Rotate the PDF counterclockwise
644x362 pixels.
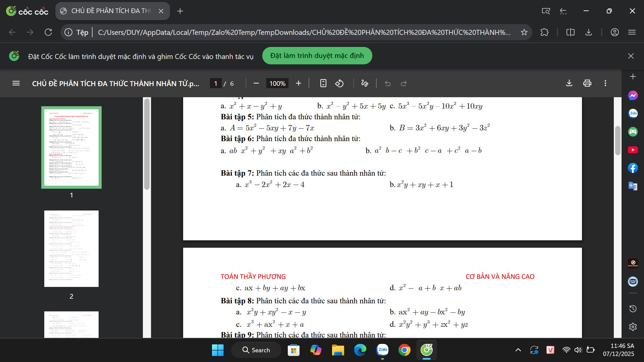(x=339, y=83)
